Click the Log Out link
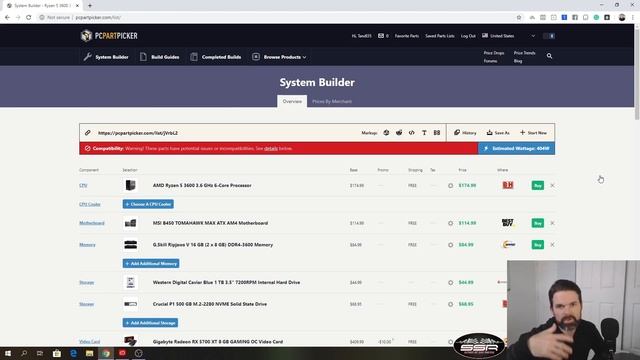Image resolution: width=640 pixels, height=360 pixels. point(468,36)
